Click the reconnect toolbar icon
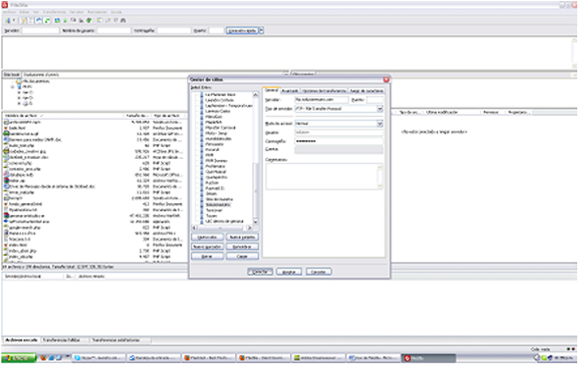The width and height of the screenshot is (588, 366). click(x=89, y=21)
